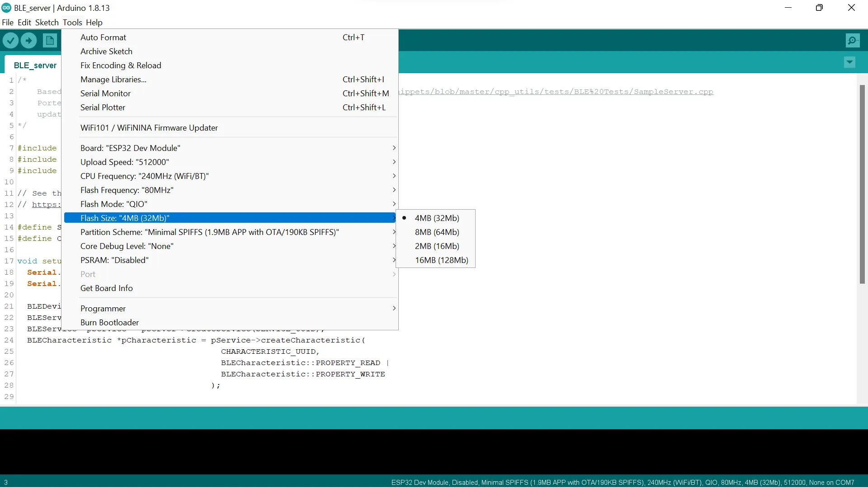
Task: Restore down the Arduino window
Action: point(819,8)
